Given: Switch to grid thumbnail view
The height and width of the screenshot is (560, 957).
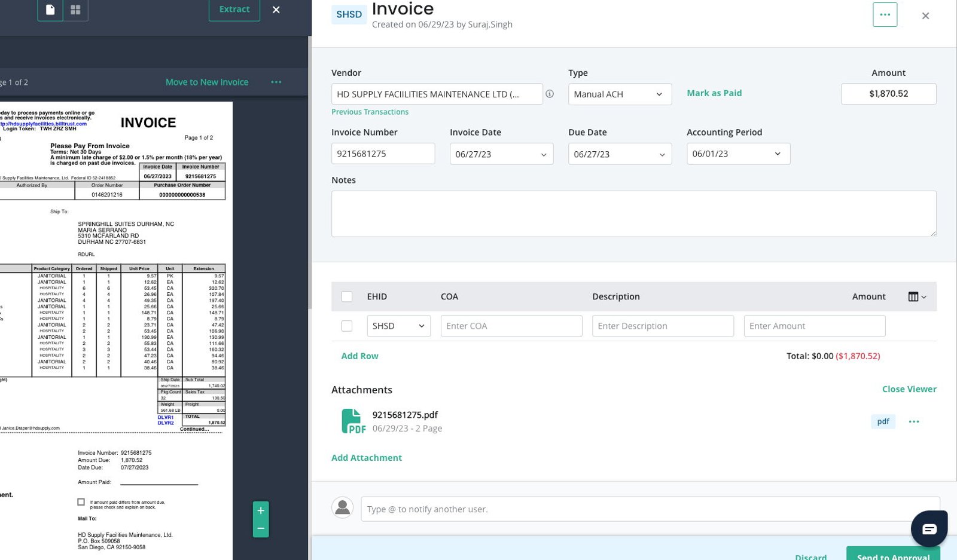Looking at the screenshot, I should click(75, 10).
